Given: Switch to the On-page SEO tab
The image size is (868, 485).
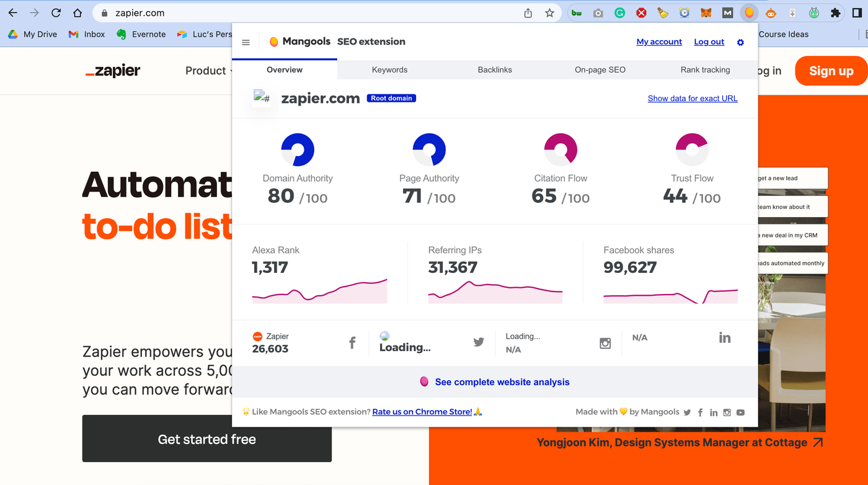Looking at the screenshot, I should pos(600,69).
